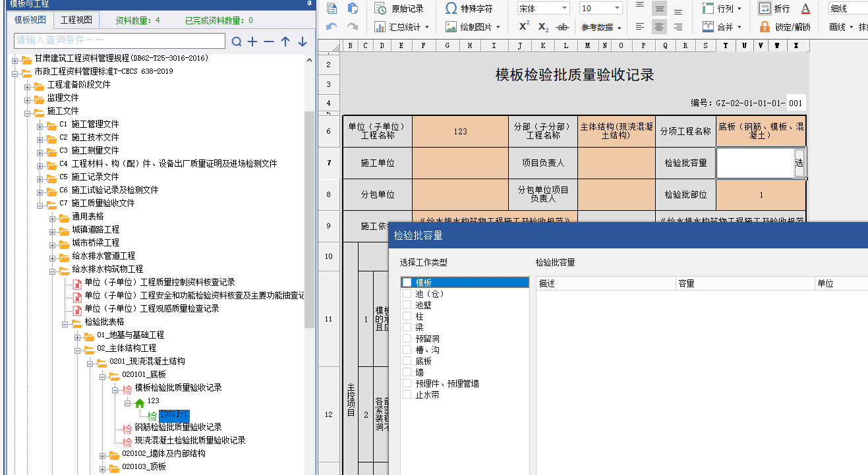Click the redo arrow icon
868x475 pixels.
coord(353,27)
